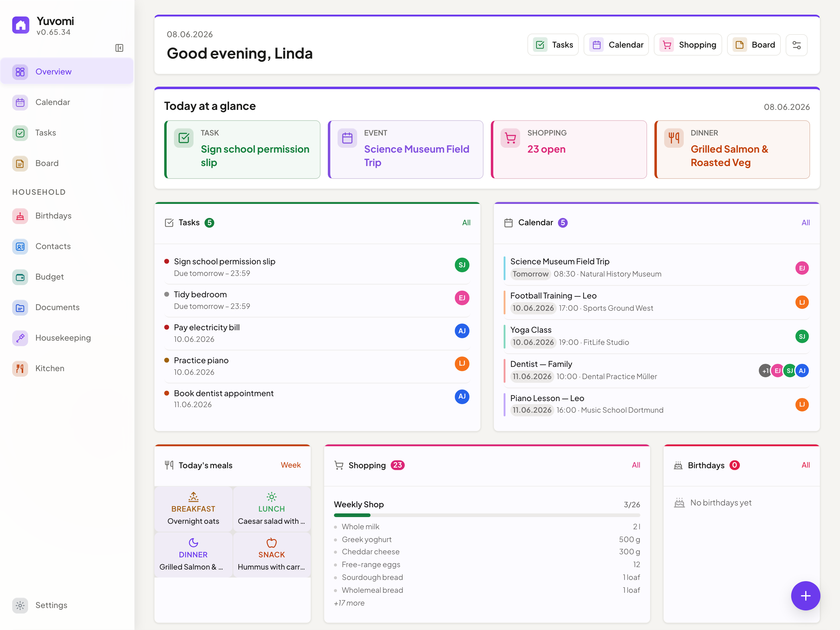Select the Practice piano task
Screen dimensions: 840x630
click(317, 367)
